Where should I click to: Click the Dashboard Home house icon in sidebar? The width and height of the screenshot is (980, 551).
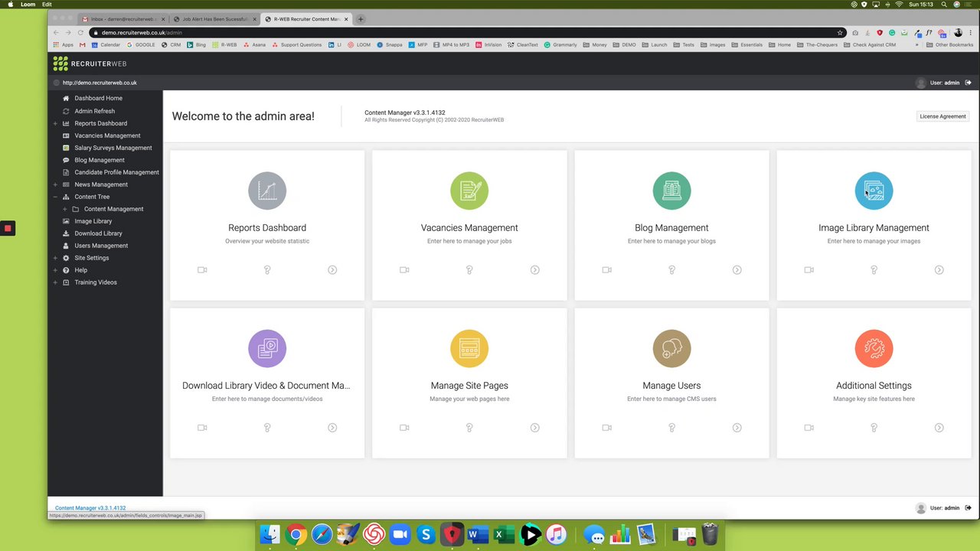(66, 98)
